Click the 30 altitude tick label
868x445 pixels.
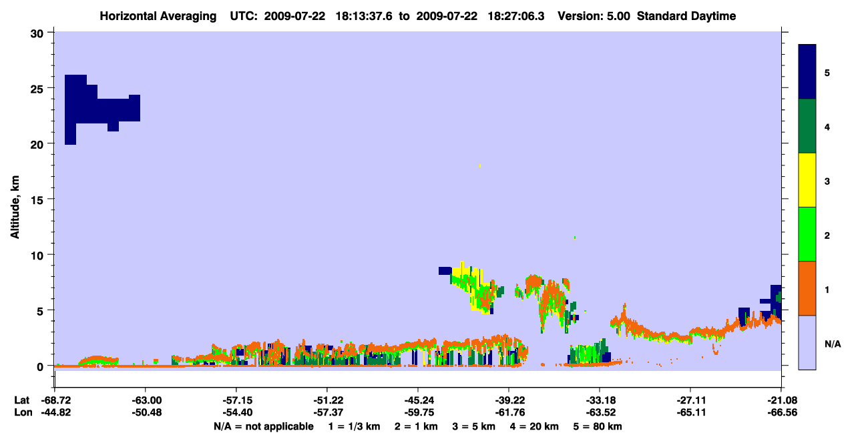tap(39, 33)
